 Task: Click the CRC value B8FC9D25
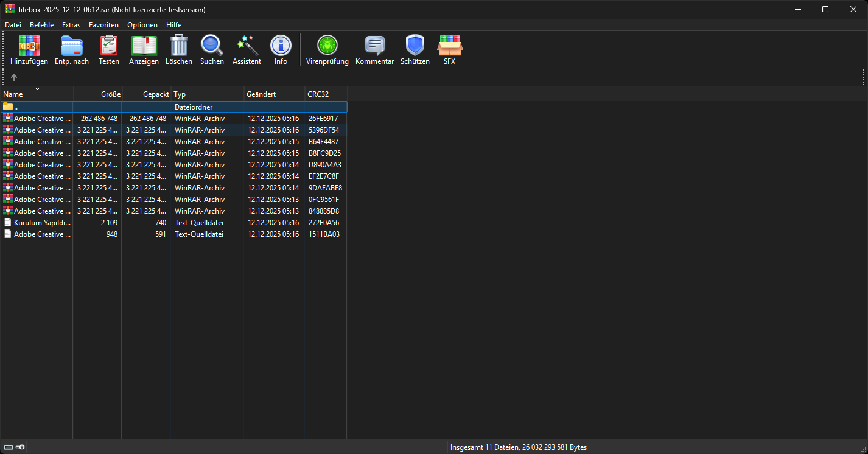[324, 153]
